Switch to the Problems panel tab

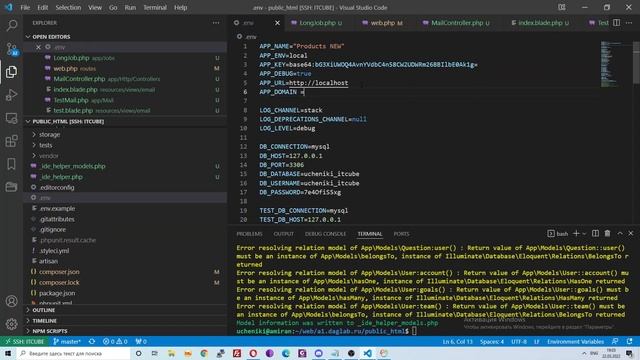coord(249,234)
